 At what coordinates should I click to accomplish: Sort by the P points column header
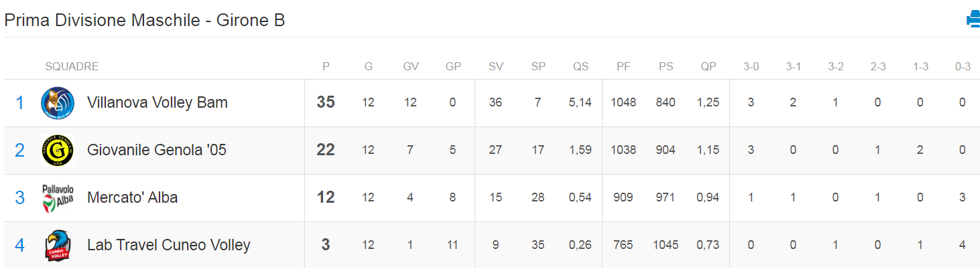[326, 66]
